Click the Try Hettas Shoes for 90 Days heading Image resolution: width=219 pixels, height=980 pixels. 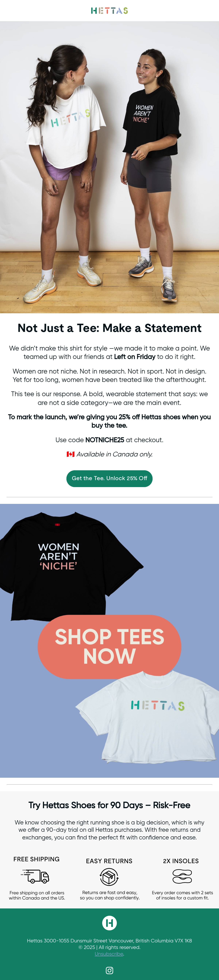coord(109,805)
